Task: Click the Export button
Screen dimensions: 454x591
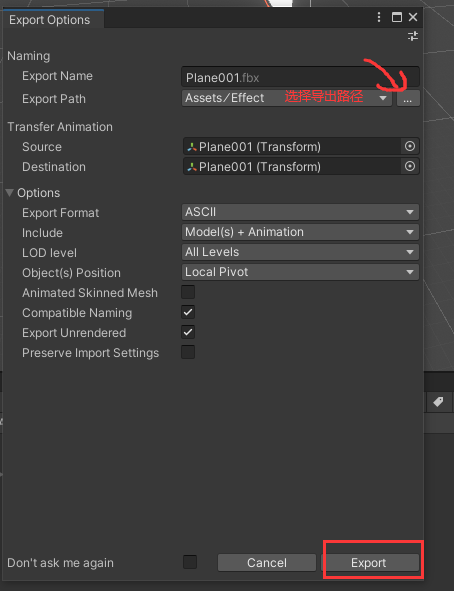Action: 370,562
